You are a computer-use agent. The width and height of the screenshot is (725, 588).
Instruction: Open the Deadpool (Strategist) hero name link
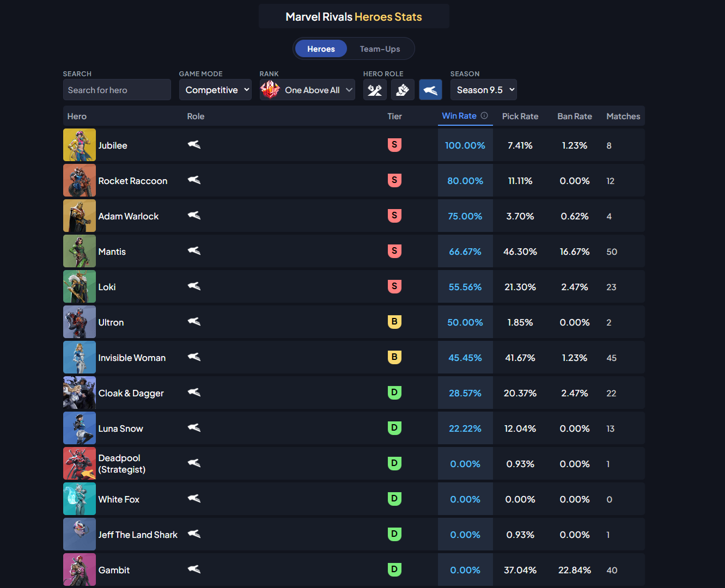pyautogui.click(x=121, y=464)
